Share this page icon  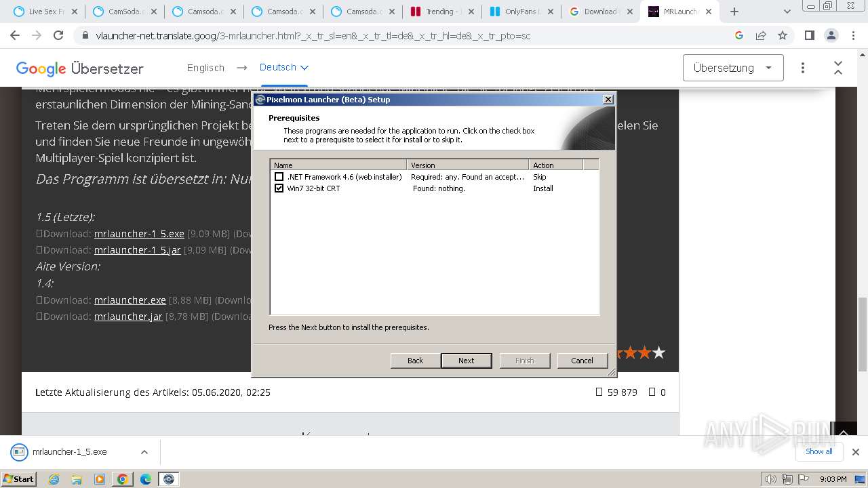coord(761,36)
